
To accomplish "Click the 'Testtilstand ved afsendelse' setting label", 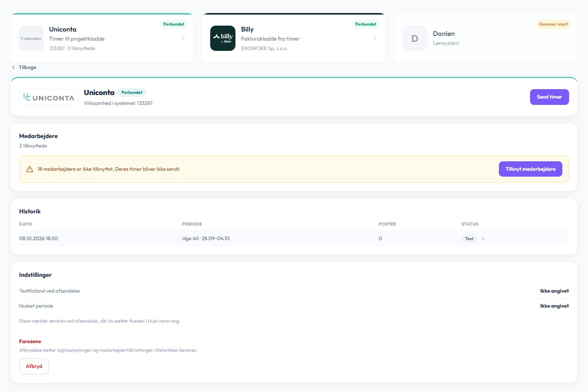I will 50,291.
